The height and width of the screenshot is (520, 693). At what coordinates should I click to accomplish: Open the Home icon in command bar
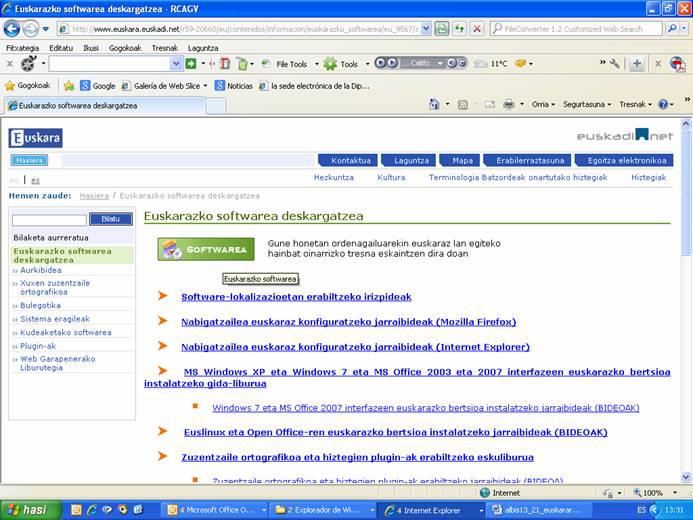point(434,104)
